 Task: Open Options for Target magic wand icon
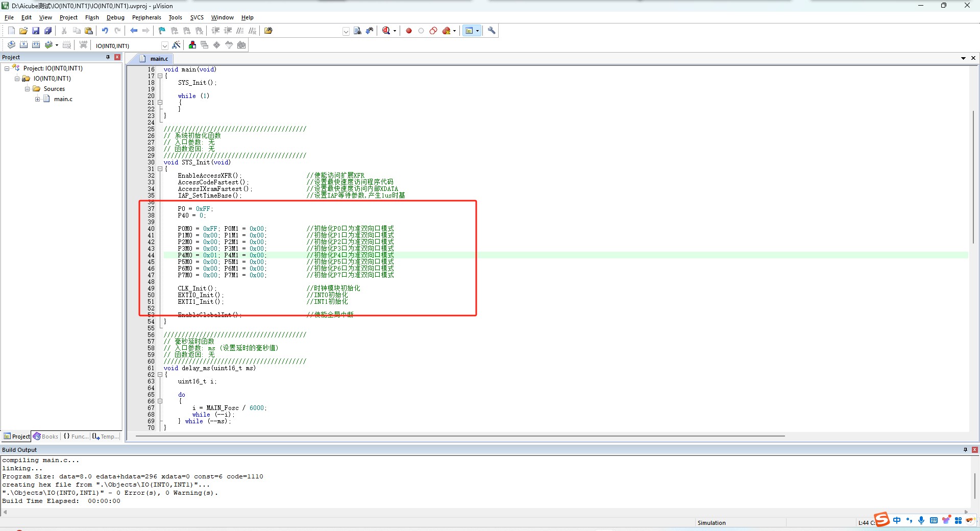click(x=177, y=45)
